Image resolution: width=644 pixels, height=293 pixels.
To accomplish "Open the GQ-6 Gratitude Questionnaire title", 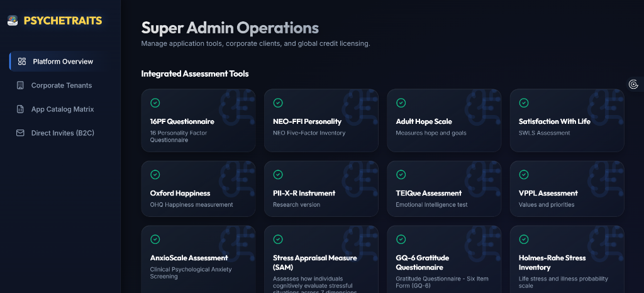I will pyautogui.click(x=422, y=263).
